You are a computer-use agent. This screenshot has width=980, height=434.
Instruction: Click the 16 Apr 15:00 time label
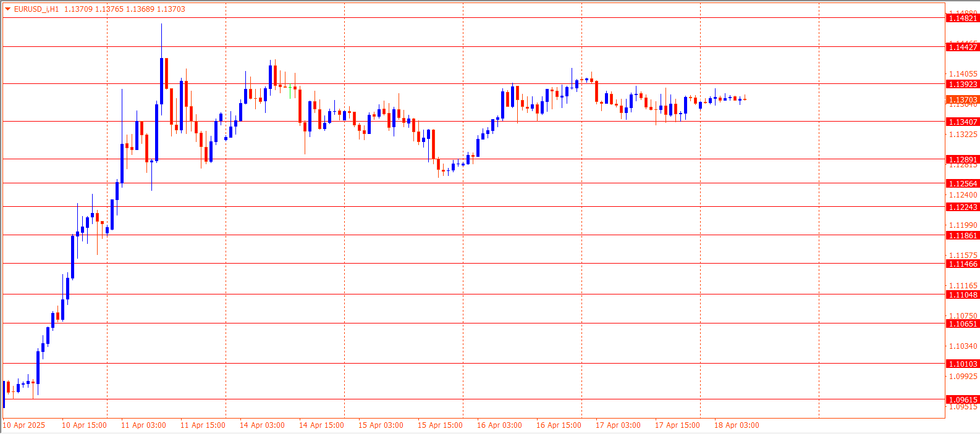559,425
